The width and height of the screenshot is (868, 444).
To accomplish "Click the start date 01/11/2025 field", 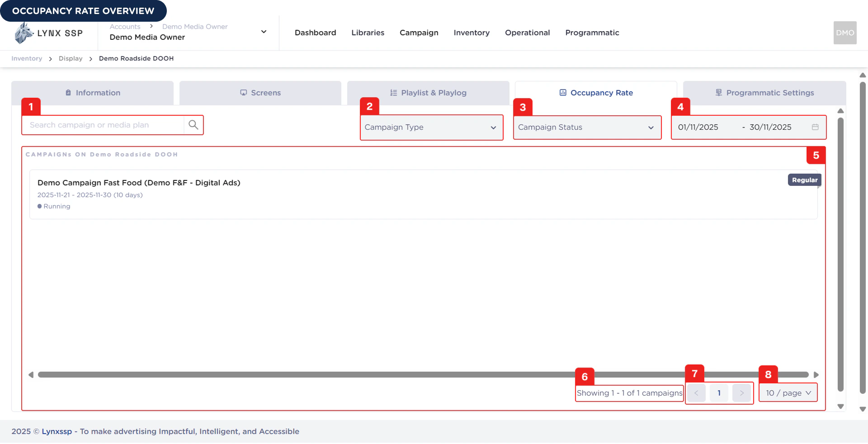I will point(698,127).
